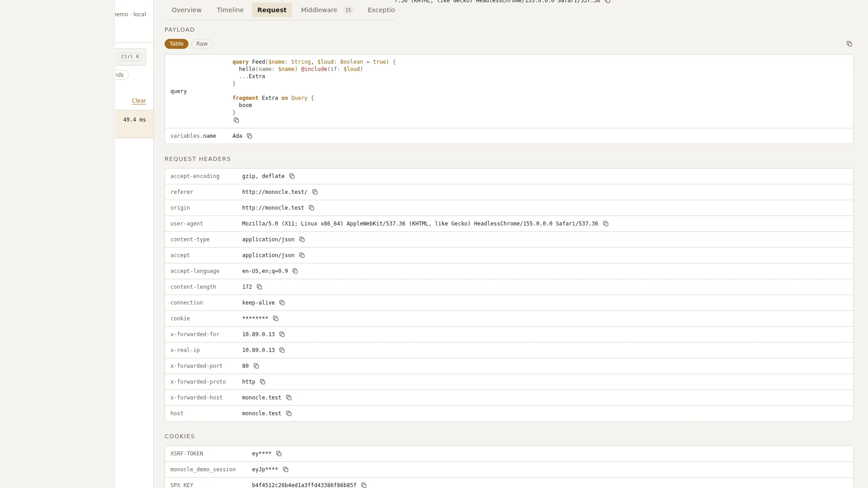Click the REQUEST HEADERS heading
This screenshot has width=868, height=488.
(198, 159)
